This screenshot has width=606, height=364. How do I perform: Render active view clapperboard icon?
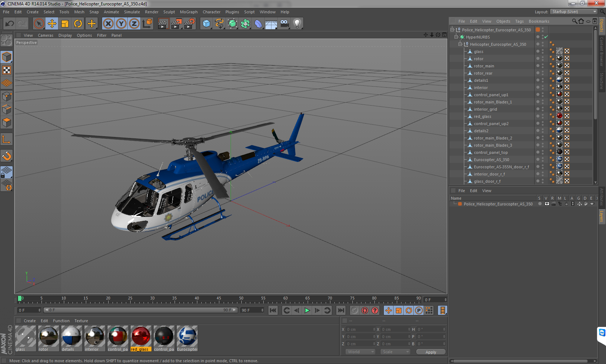click(163, 24)
